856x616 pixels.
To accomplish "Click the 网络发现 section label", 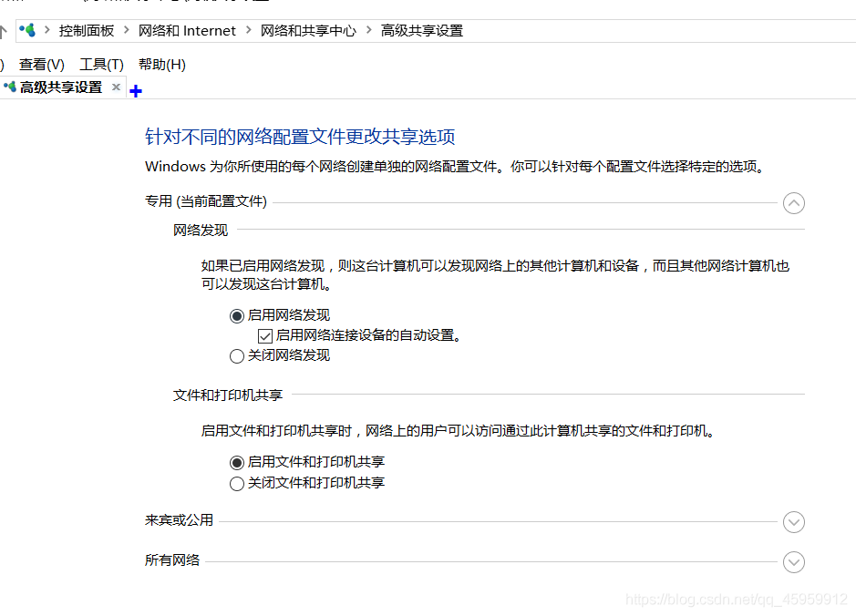I will click(201, 231).
